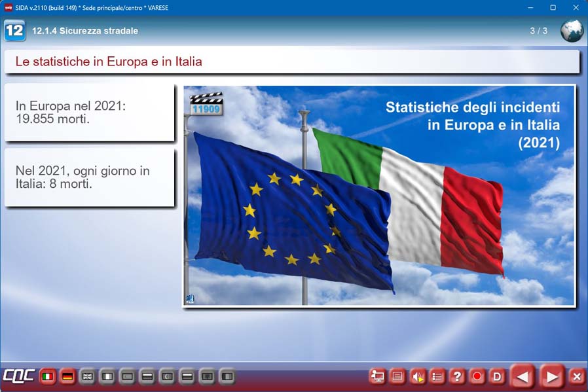Click the CQC logo
This screenshot has height=392, width=588.
click(18, 376)
